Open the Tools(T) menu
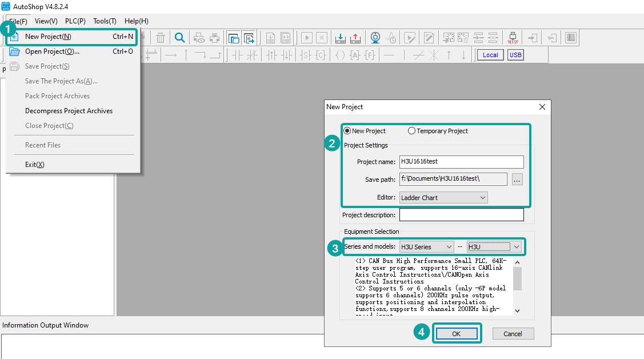The image size is (644, 359). click(x=105, y=21)
